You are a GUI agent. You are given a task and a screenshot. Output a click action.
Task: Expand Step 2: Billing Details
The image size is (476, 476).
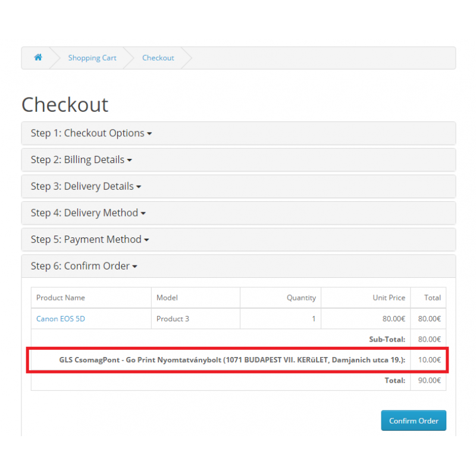pos(81,159)
